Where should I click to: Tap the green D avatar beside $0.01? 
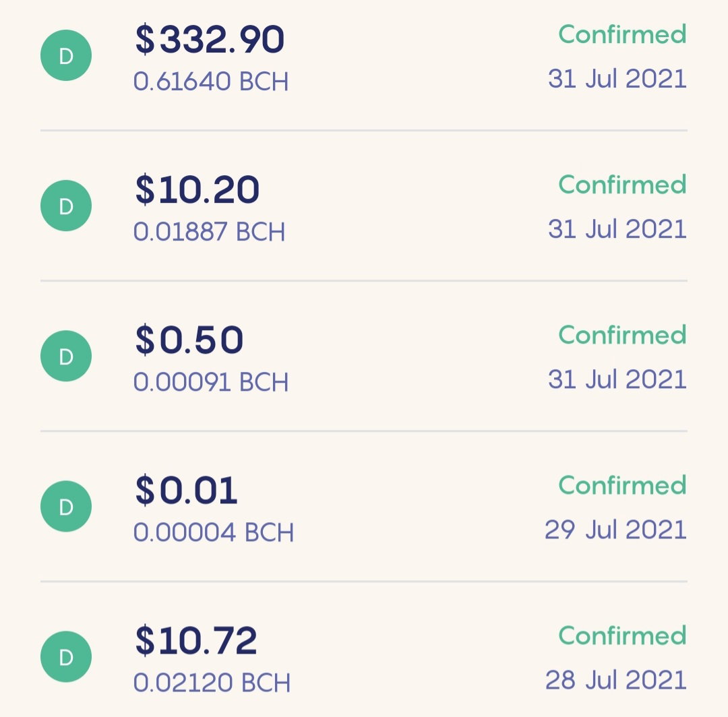66,506
